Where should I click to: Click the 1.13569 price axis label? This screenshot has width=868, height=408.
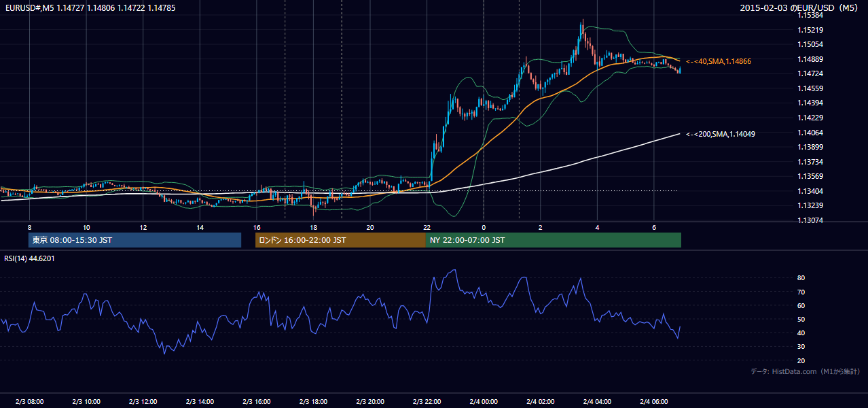tap(810, 176)
